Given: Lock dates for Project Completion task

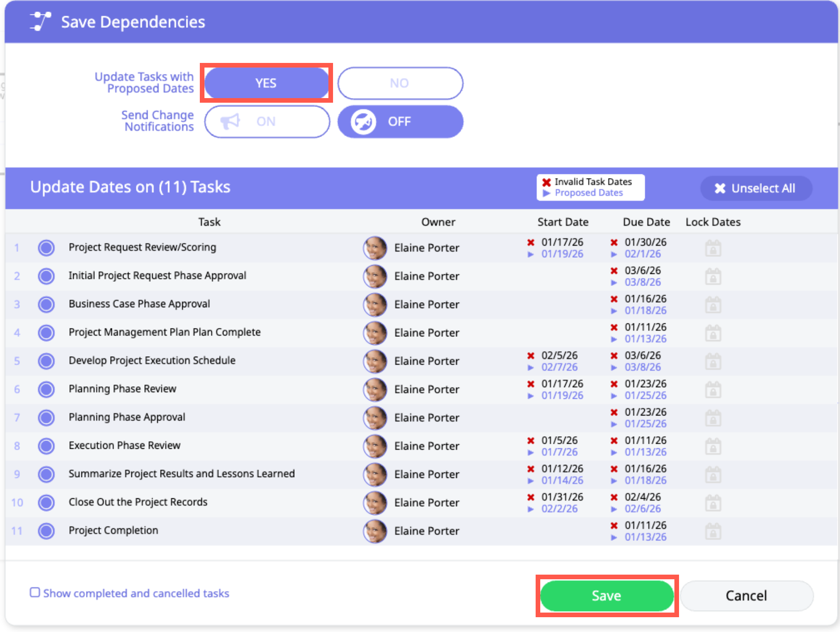Looking at the screenshot, I should point(713,531).
